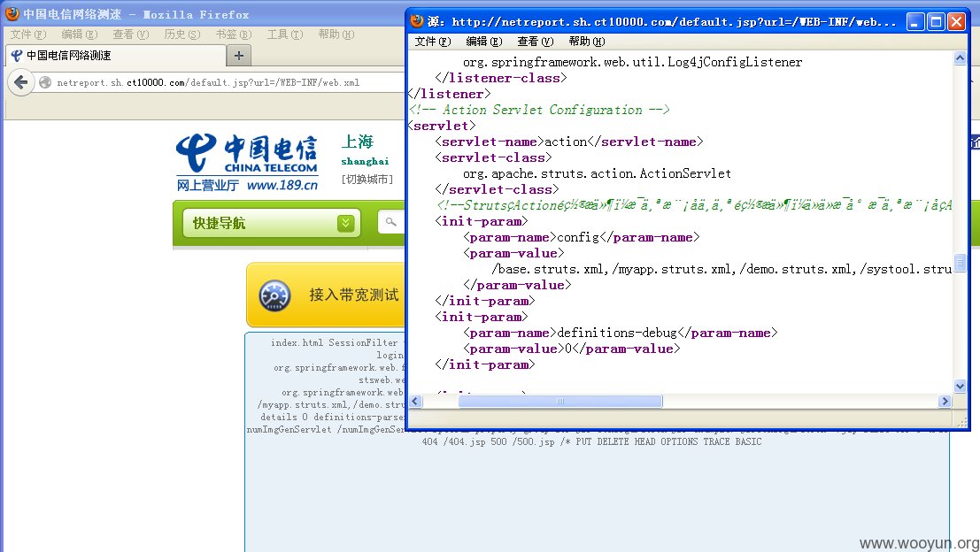Click Log4jConfigListener text in source
Image resolution: width=980 pixels, height=552 pixels.
(735, 62)
